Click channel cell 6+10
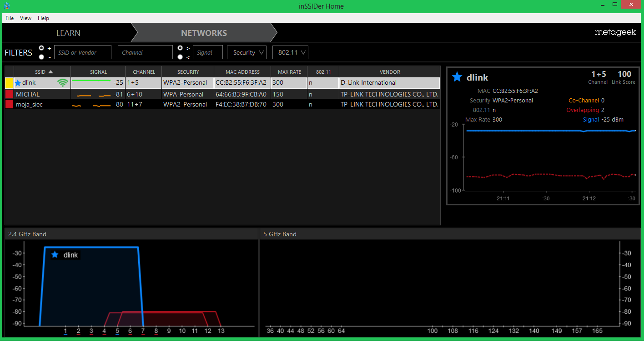Viewport: 644px width, 341px height. pyautogui.click(x=134, y=94)
